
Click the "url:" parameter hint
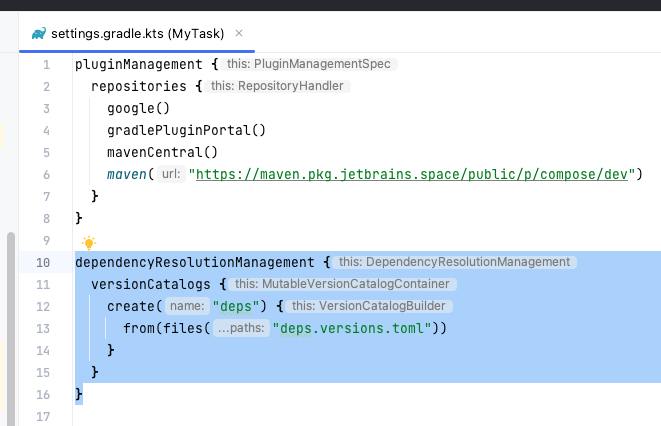(174, 174)
